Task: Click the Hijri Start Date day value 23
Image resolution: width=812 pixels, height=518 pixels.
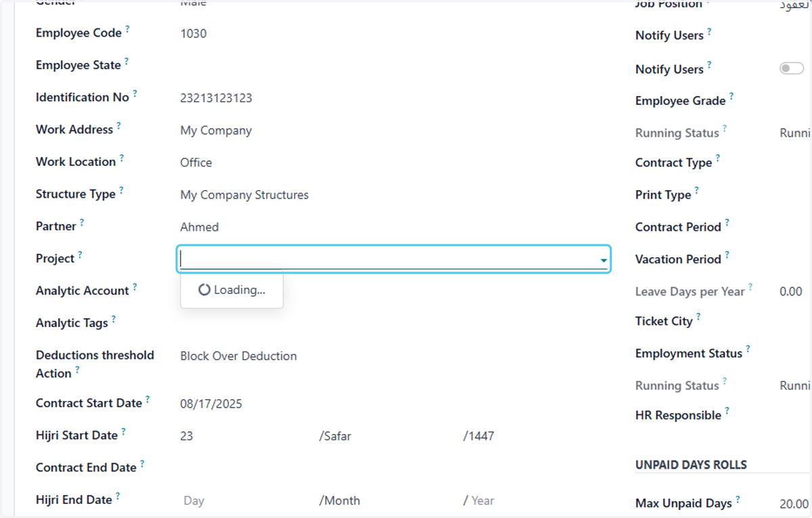Action: 186,436
